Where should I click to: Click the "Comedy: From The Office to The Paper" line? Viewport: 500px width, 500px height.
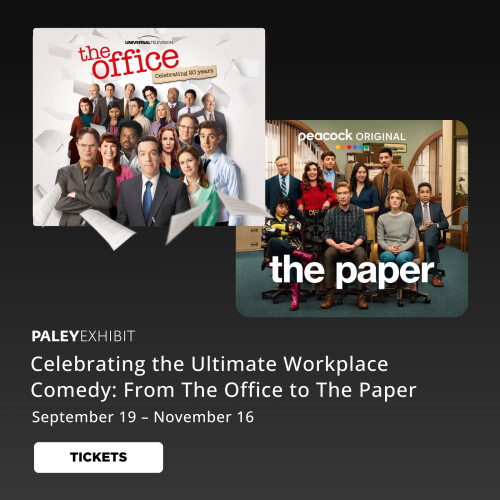(224, 390)
